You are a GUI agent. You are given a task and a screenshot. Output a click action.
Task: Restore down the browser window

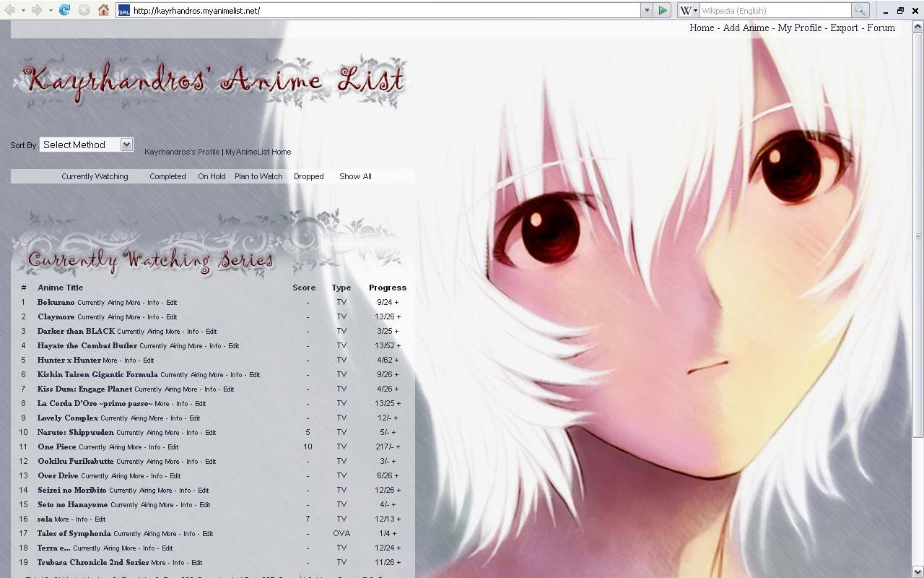click(900, 11)
